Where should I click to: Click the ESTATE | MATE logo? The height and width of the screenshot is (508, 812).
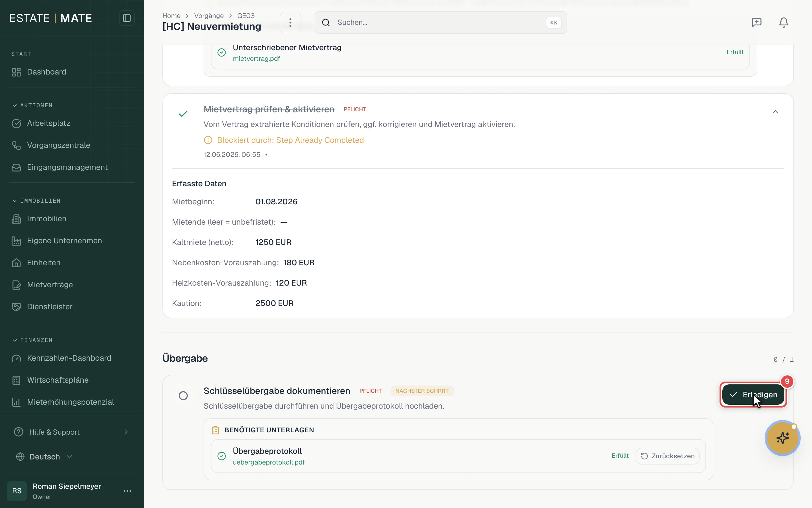pyautogui.click(x=51, y=18)
